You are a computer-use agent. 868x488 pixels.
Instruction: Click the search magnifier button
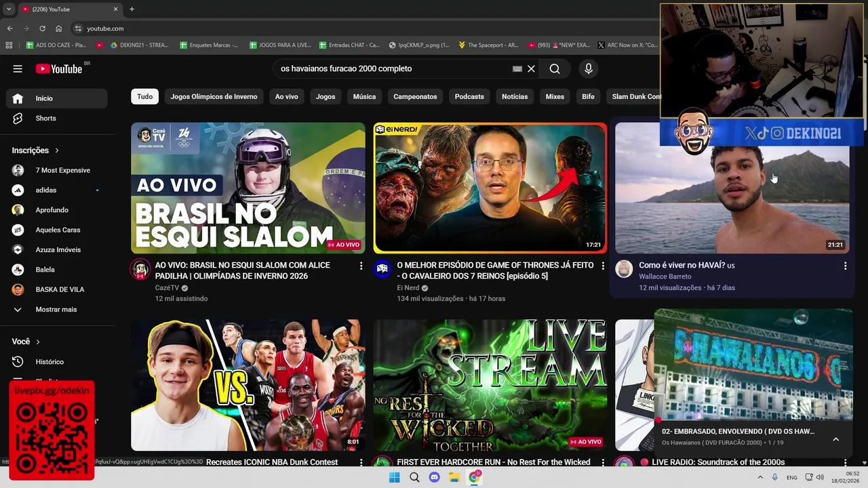[x=555, y=68]
